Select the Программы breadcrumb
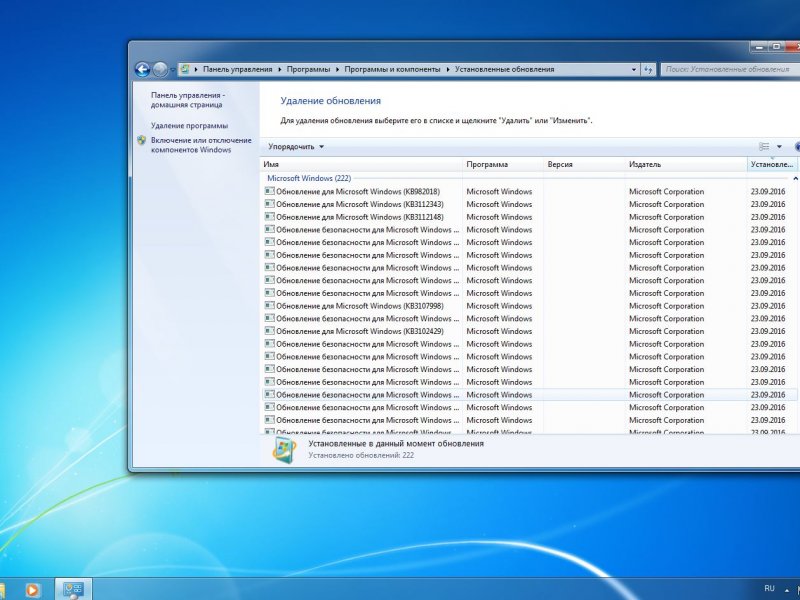800x600 pixels. (x=308, y=69)
